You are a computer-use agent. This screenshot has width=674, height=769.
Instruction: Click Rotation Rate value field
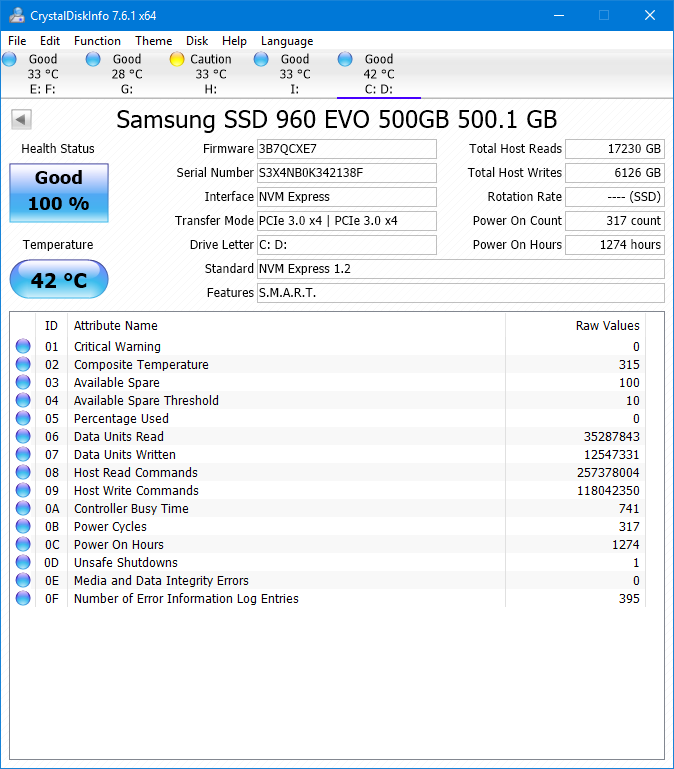pyautogui.click(x=615, y=197)
